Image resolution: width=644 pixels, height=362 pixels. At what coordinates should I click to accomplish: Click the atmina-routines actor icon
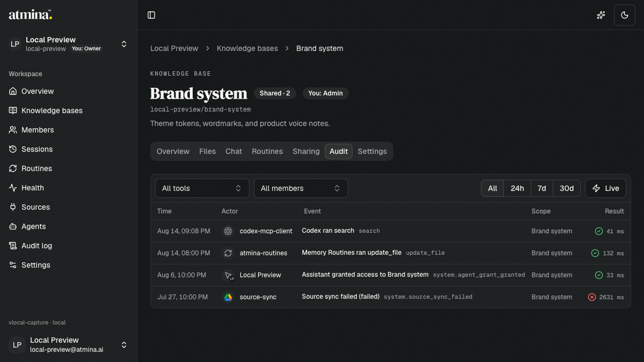tap(228, 253)
